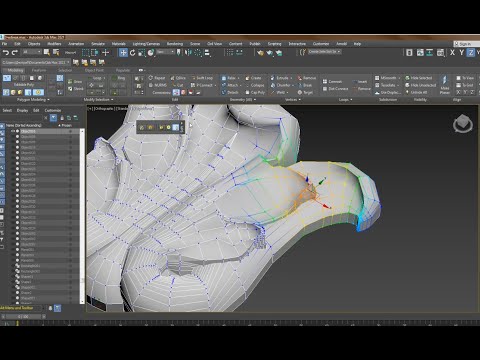Viewport: 480px width, 360px height.
Task: Open the Rendering menu
Action: (x=175, y=44)
